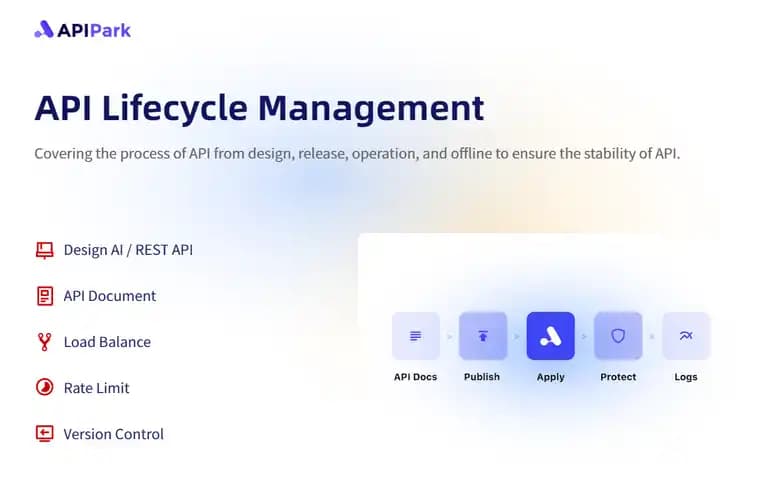Screen dimensions: 768x480
Task: Click the "Publish" caption
Action: [x=482, y=377]
